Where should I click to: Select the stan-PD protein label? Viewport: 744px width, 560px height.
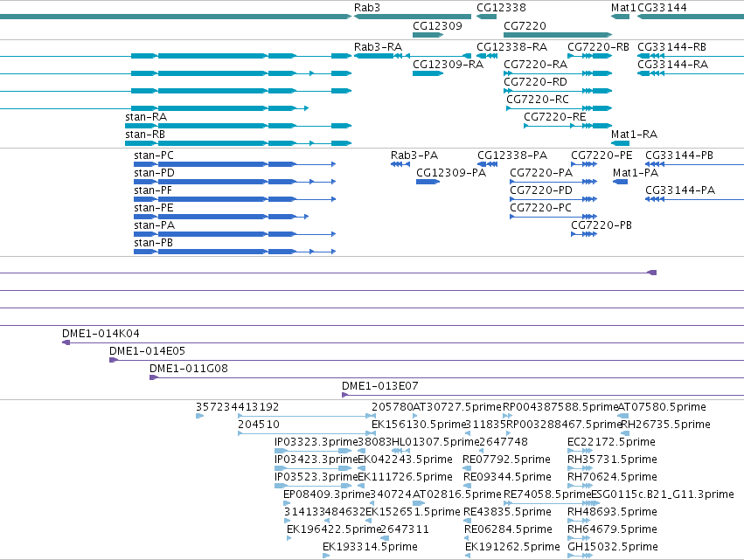(x=154, y=173)
